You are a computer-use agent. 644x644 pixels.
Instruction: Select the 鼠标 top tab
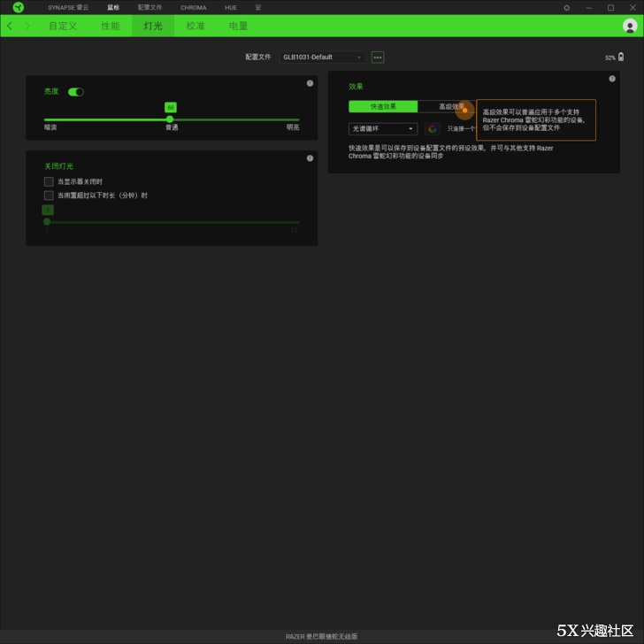(113, 7)
